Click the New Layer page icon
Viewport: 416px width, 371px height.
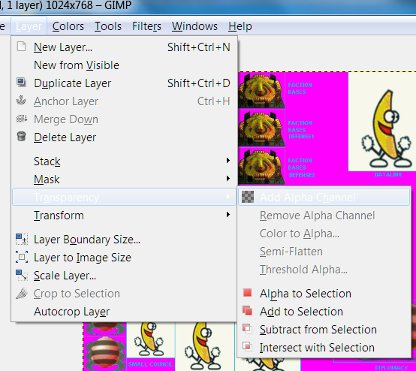click(22, 46)
